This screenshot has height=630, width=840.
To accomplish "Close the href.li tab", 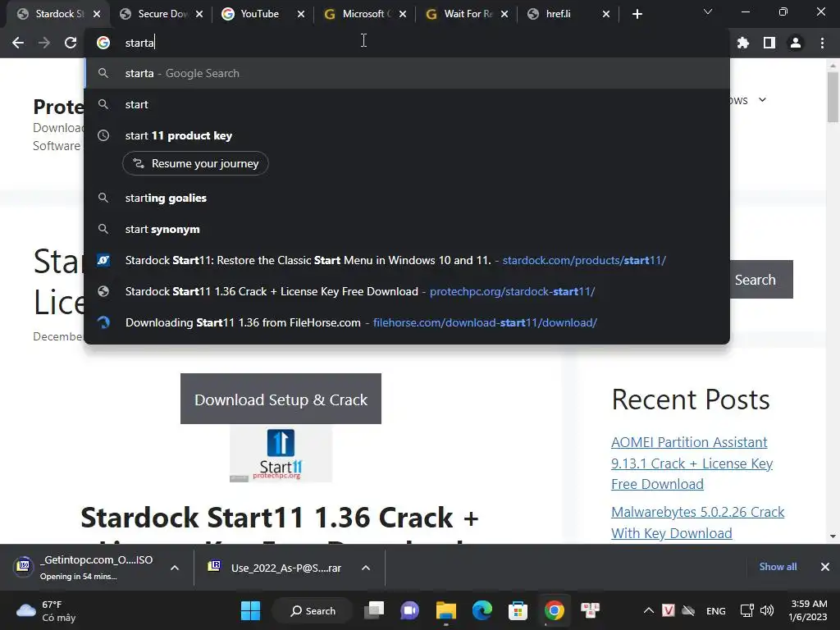I will pyautogui.click(x=606, y=14).
